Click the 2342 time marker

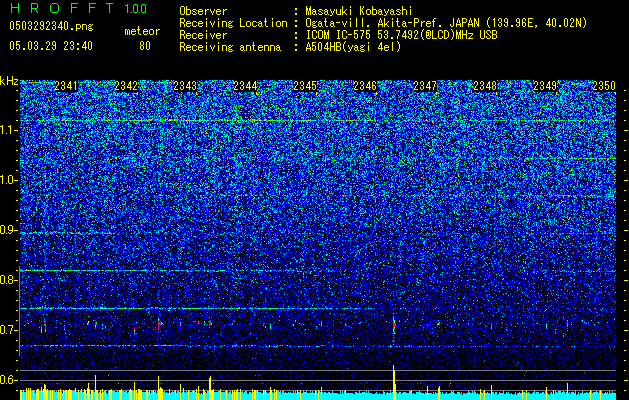(126, 86)
